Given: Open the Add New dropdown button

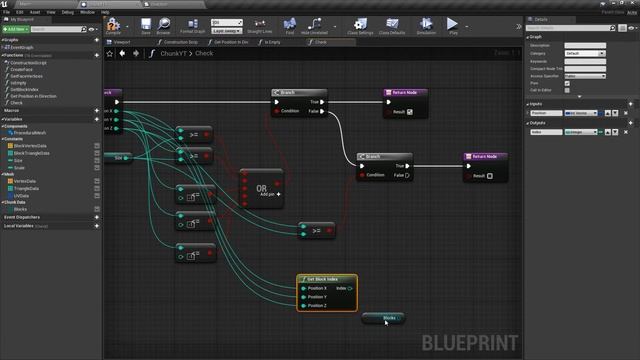Looking at the screenshot, I should 16,29.
